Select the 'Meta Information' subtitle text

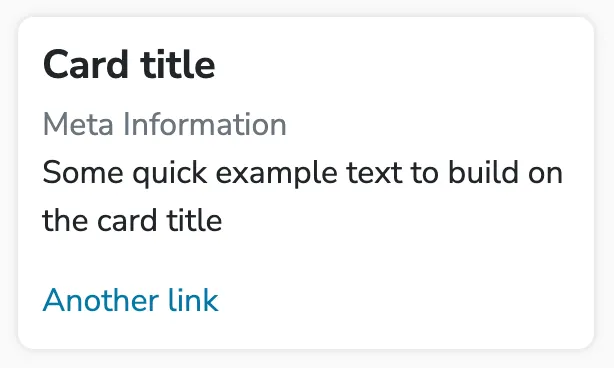pyautogui.click(x=164, y=124)
